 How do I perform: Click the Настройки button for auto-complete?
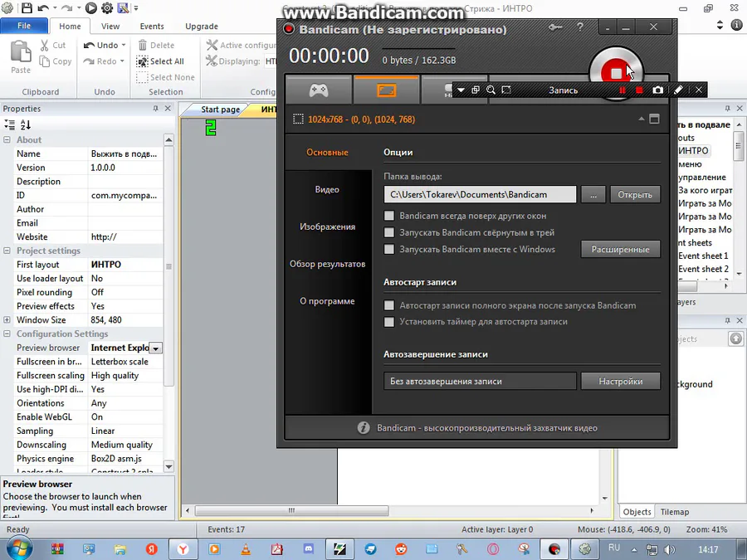620,381
